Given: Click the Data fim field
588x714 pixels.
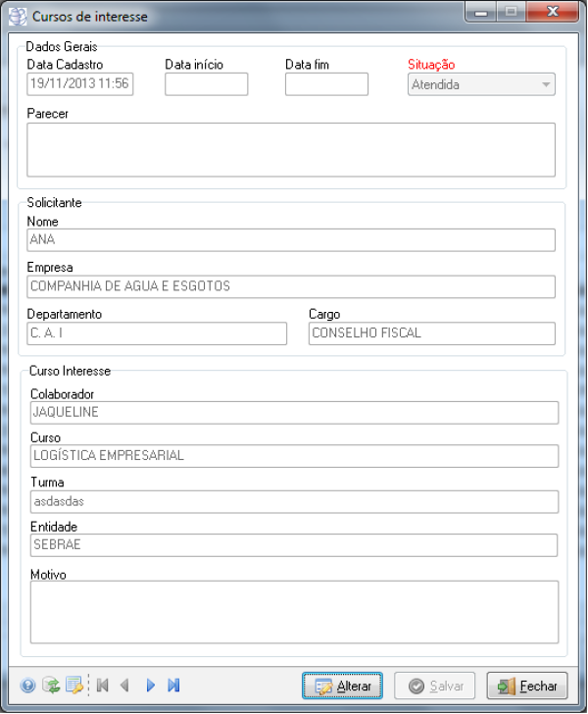Looking at the screenshot, I should (x=326, y=84).
